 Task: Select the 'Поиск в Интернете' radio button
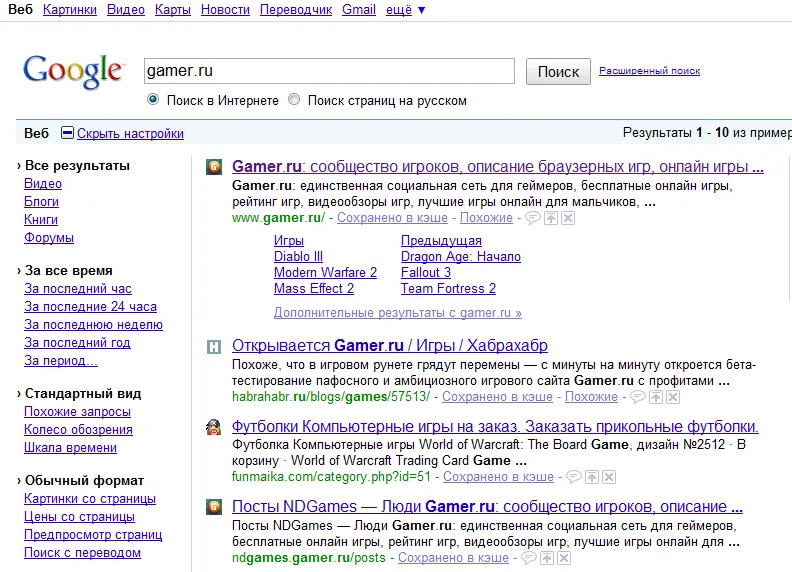(x=153, y=100)
